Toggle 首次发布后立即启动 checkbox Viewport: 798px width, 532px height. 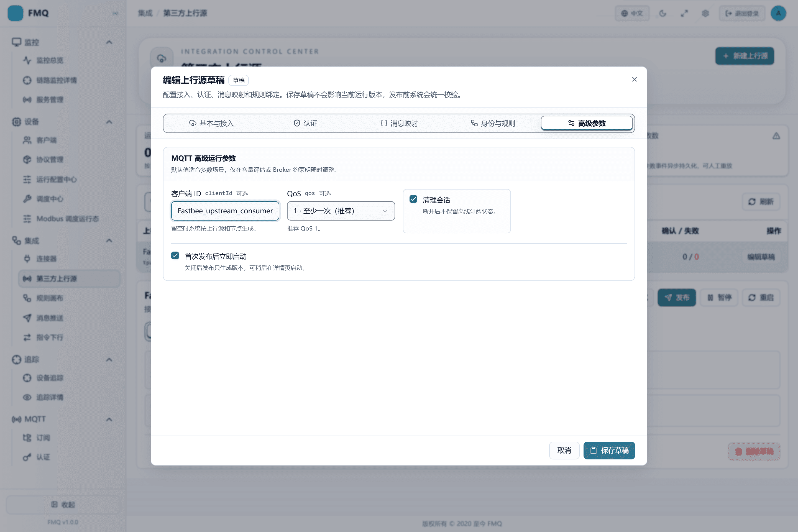click(x=175, y=255)
